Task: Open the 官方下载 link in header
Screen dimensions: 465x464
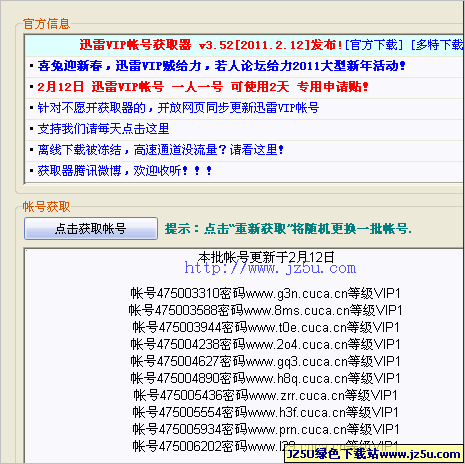Action: coord(374,45)
